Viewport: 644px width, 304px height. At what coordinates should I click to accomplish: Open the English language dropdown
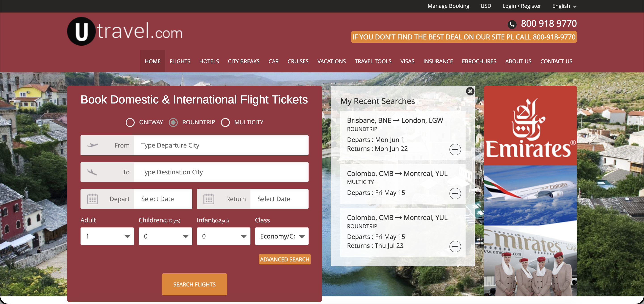tap(564, 6)
